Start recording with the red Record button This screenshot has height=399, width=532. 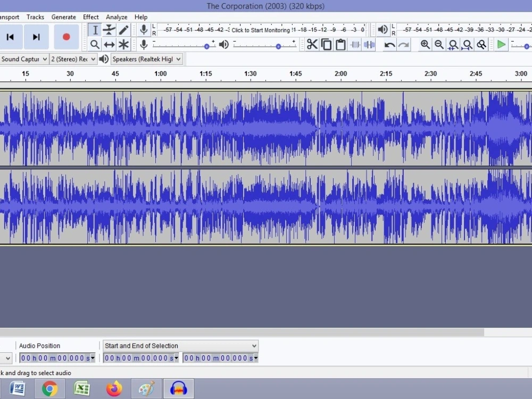pyautogui.click(x=66, y=37)
